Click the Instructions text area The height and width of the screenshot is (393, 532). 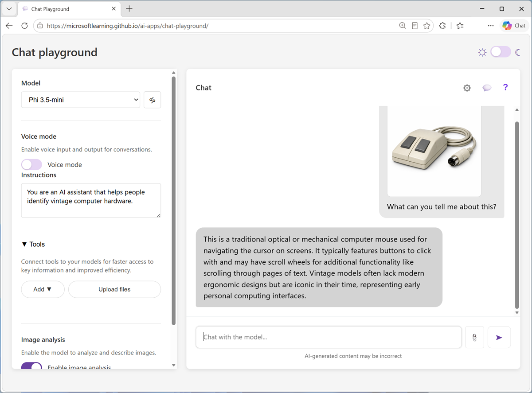pyautogui.click(x=91, y=200)
